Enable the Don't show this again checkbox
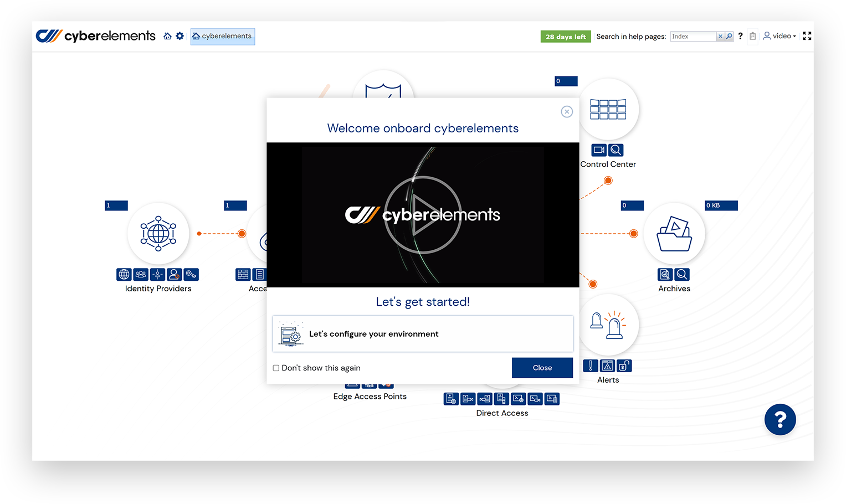 [x=276, y=368]
